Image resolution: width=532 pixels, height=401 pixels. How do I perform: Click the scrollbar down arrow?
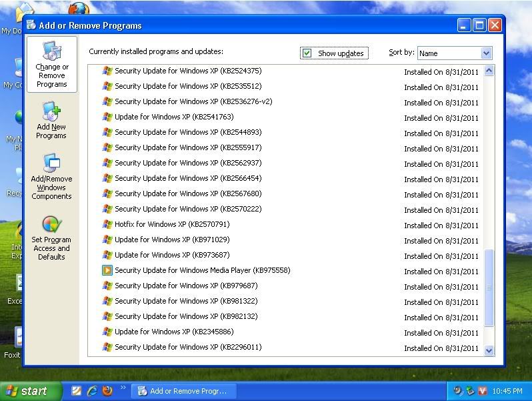click(489, 350)
